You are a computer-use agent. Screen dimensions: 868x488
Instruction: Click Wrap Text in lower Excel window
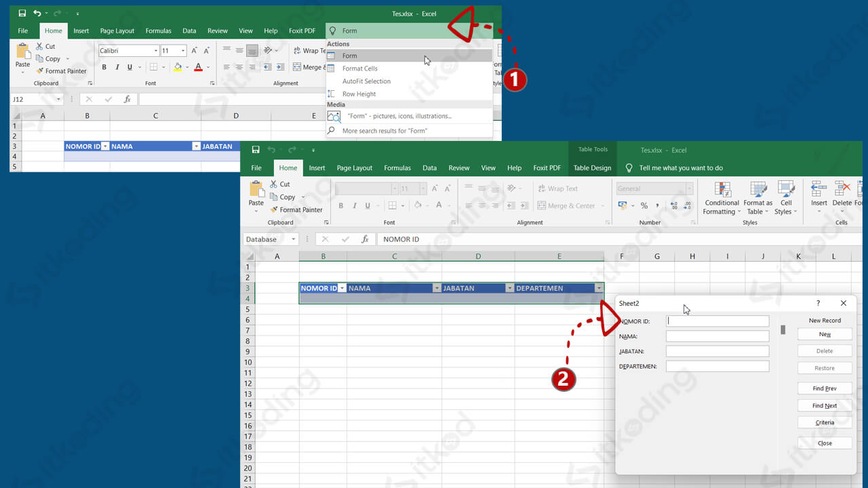[x=557, y=188]
